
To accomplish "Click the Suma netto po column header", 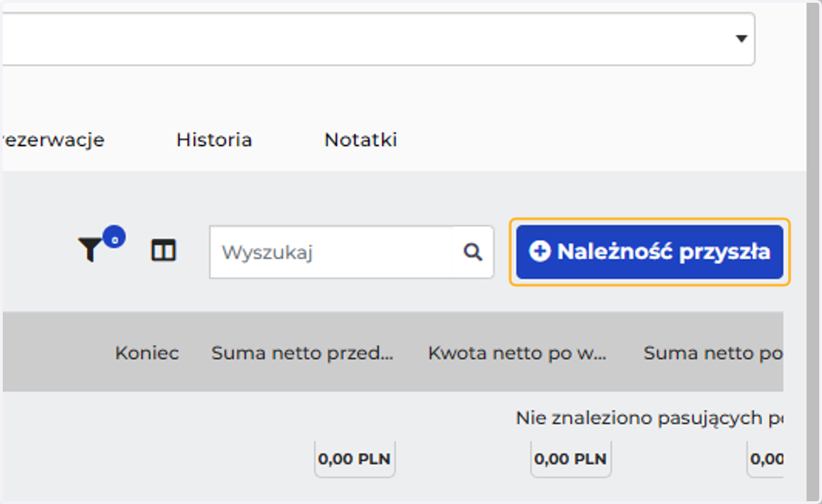I will [x=713, y=353].
